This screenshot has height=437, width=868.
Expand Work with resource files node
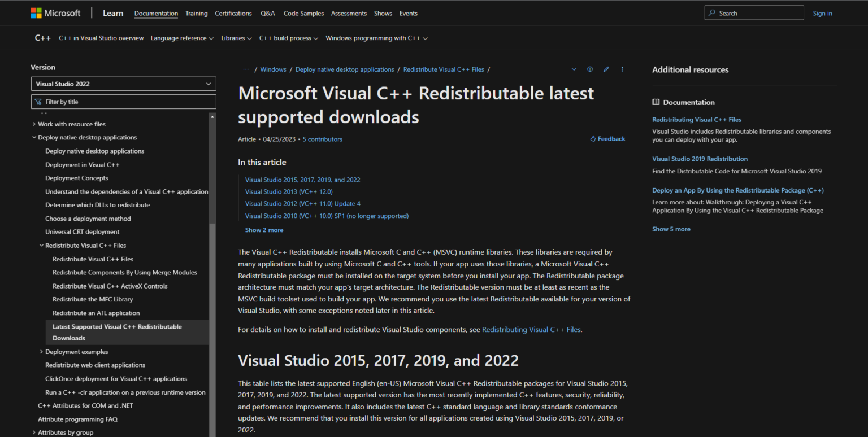coord(34,124)
